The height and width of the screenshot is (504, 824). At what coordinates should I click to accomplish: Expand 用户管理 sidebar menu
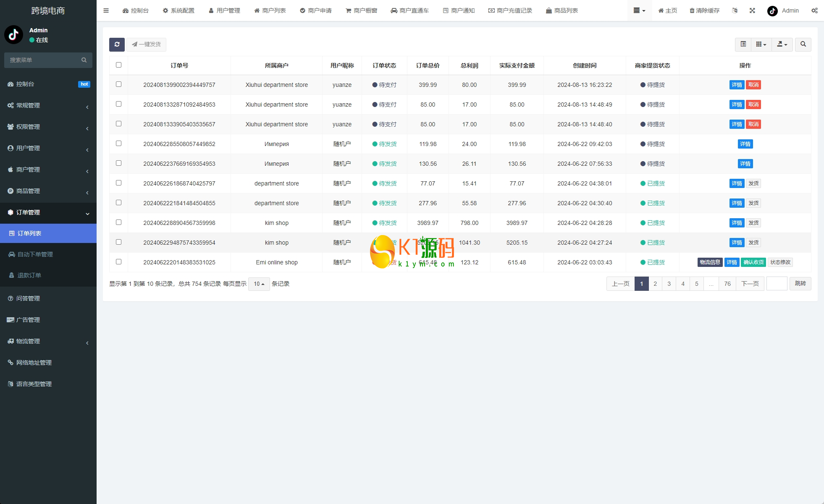click(x=48, y=148)
